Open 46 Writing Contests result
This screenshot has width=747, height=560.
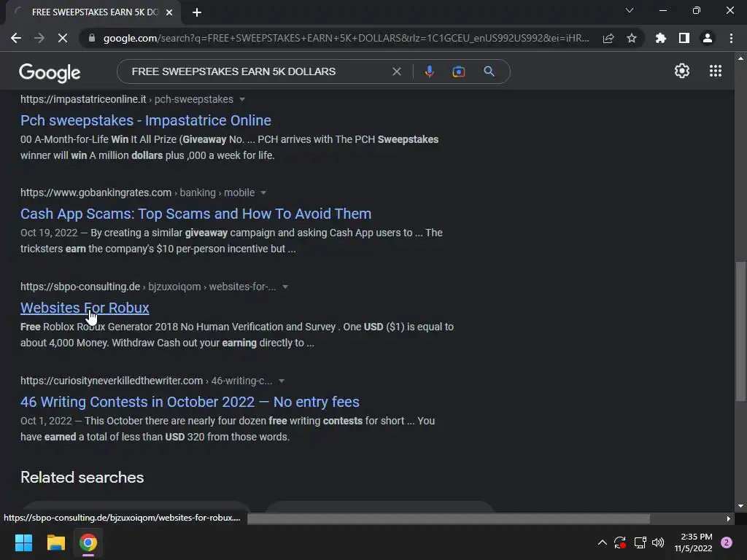point(190,402)
